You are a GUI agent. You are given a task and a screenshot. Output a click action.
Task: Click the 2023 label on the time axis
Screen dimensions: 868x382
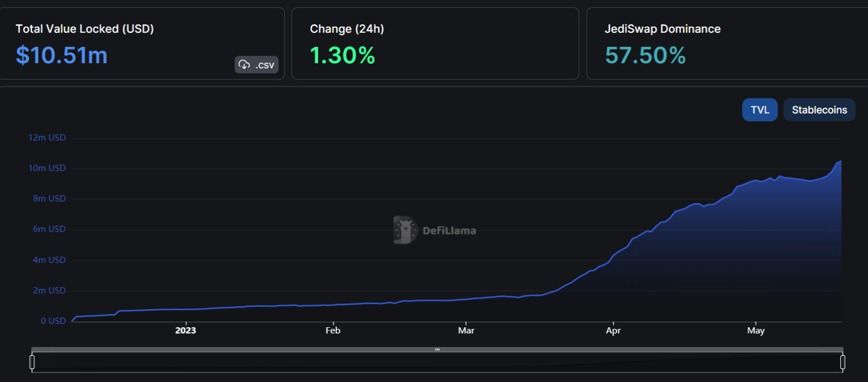185,331
